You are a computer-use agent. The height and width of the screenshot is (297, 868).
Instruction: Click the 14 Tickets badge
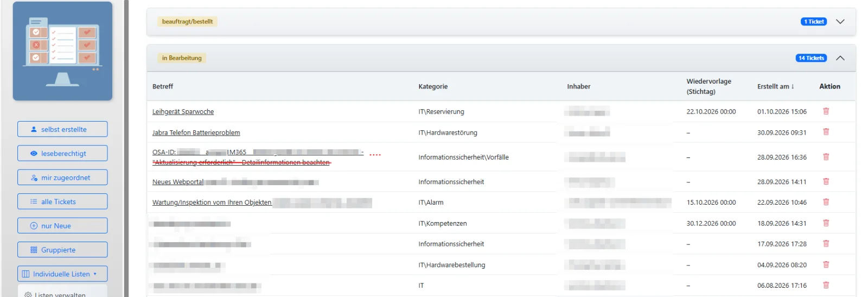tap(811, 58)
